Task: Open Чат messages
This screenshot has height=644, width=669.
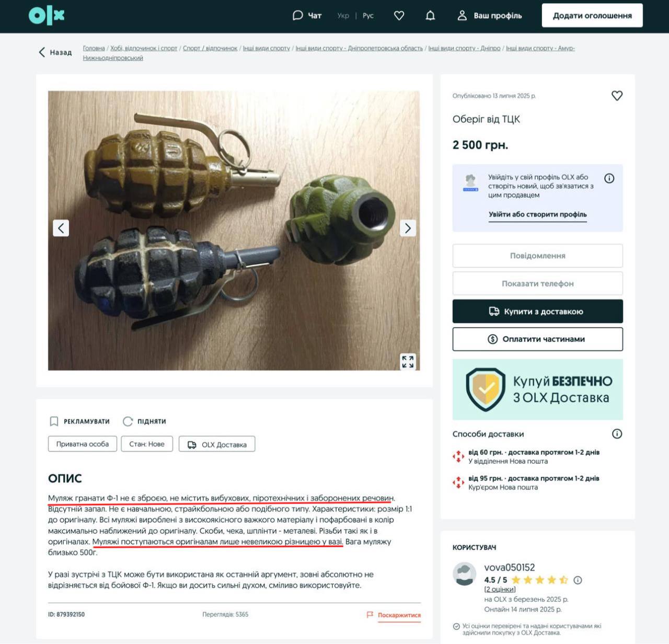Action: click(x=307, y=16)
